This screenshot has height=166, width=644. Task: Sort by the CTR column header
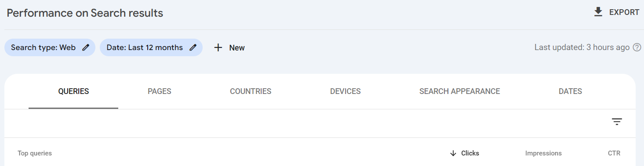(614, 153)
